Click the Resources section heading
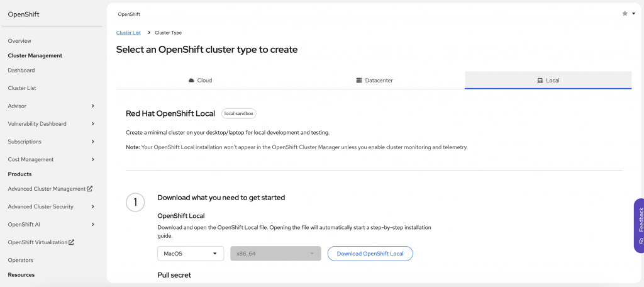Image resolution: width=644 pixels, height=287 pixels. [x=21, y=275]
